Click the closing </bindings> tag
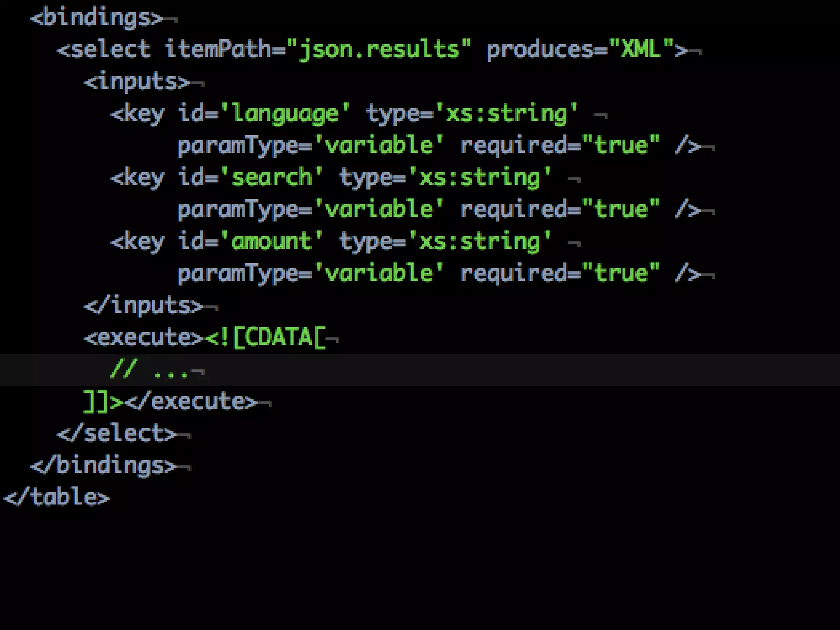 coord(103,466)
